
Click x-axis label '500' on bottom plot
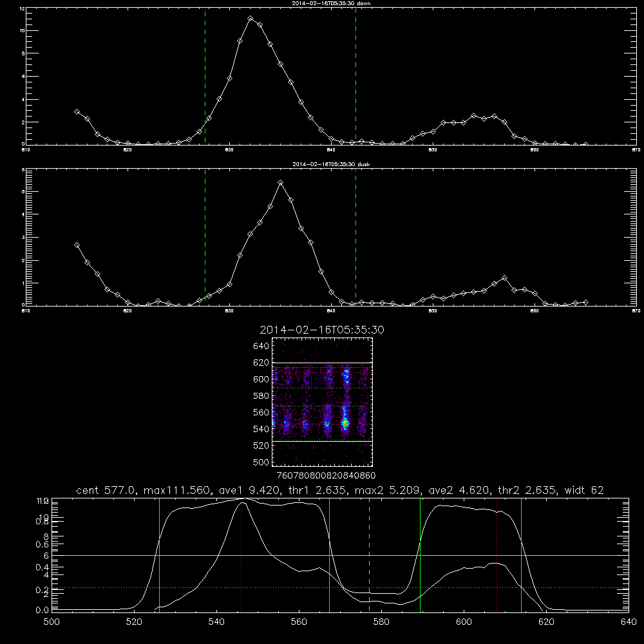52,622
